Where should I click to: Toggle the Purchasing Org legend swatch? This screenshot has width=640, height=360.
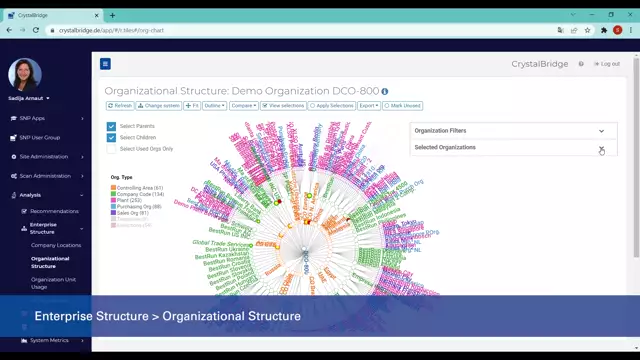[x=113, y=207]
